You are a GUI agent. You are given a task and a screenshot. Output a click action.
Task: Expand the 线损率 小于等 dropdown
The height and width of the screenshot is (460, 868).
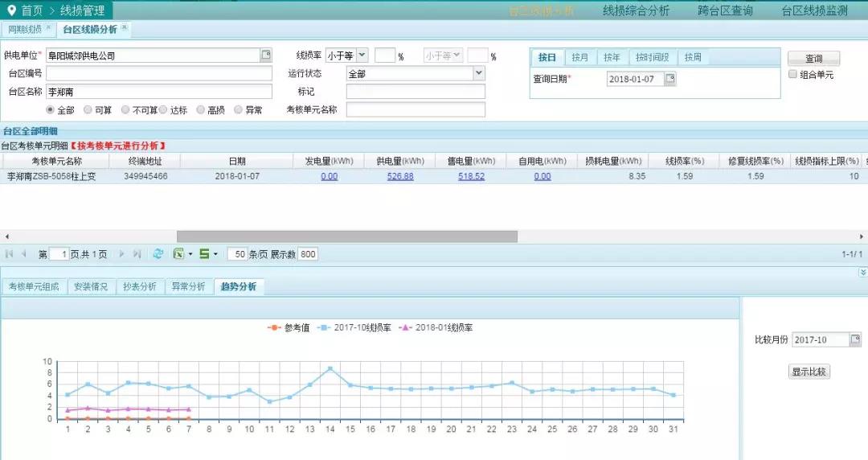coord(362,55)
